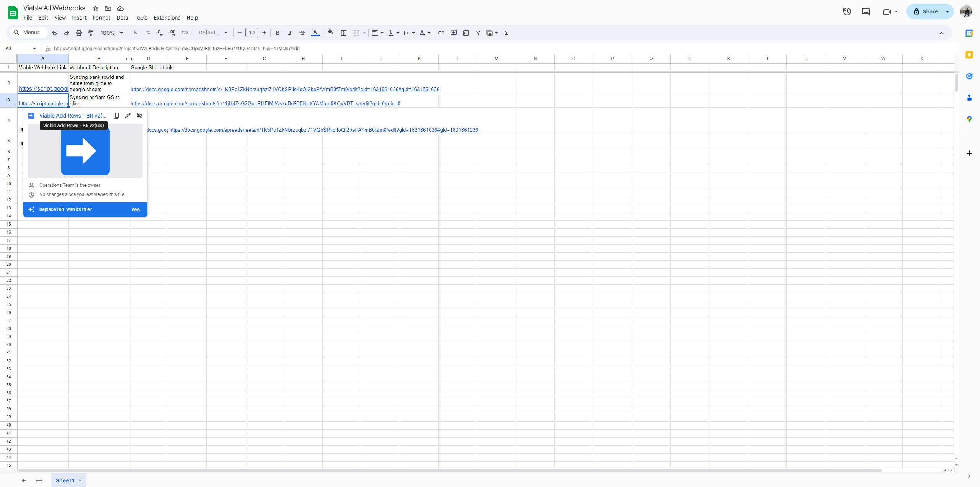Open Google Maps side panel

(x=969, y=119)
